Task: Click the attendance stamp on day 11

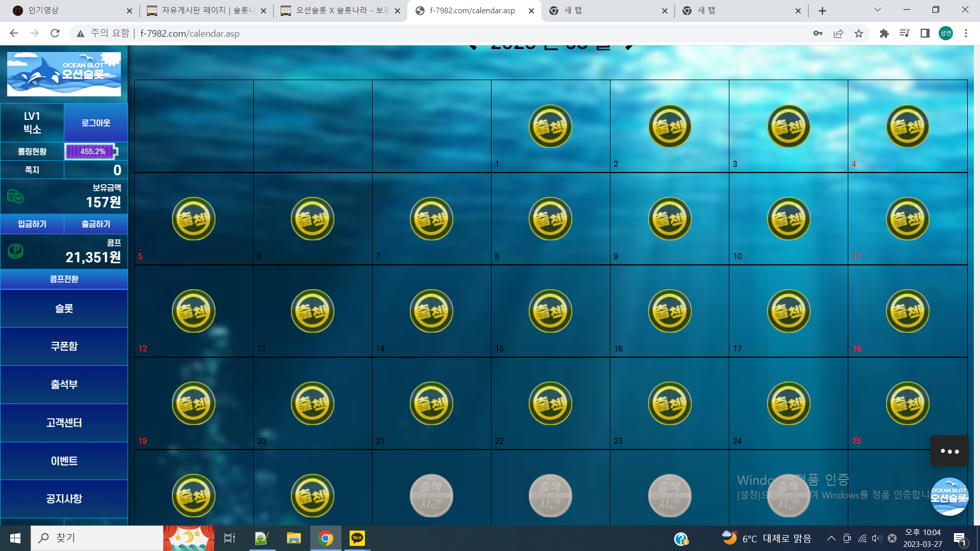Action: [908, 218]
